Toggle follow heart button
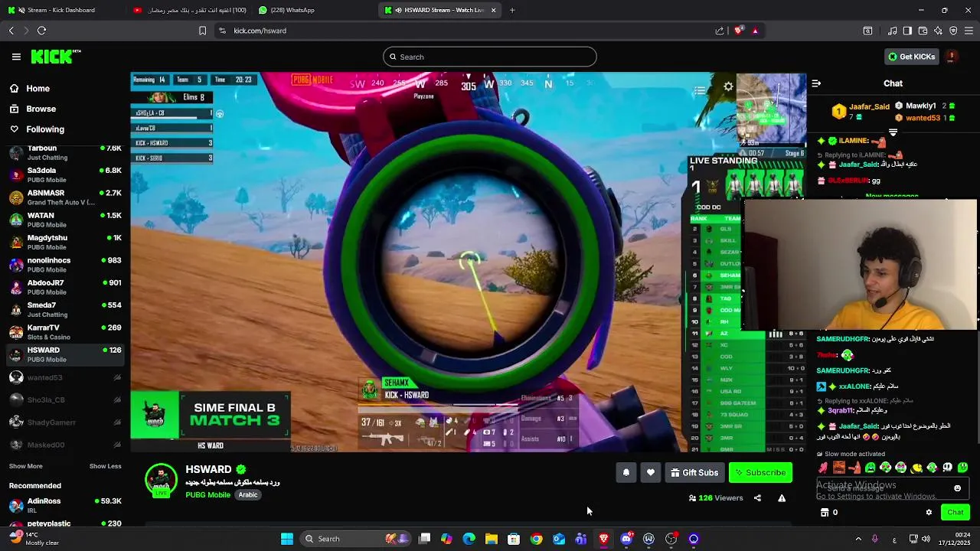The image size is (980, 551). 651,473
